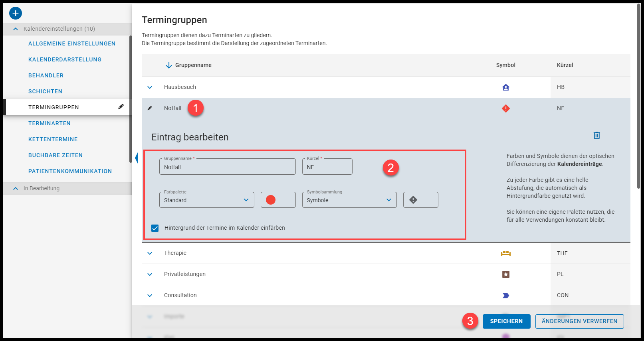The image size is (644, 341).
Task: Click Änderungen verwerfen button
Action: (x=579, y=321)
